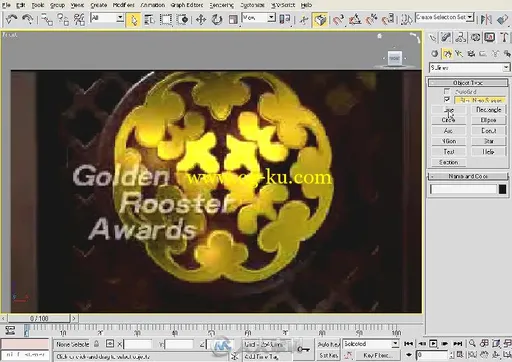The height and width of the screenshot is (362, 512).
Task: Click the Undo arrow icon
Action: (x=11, y=19)
